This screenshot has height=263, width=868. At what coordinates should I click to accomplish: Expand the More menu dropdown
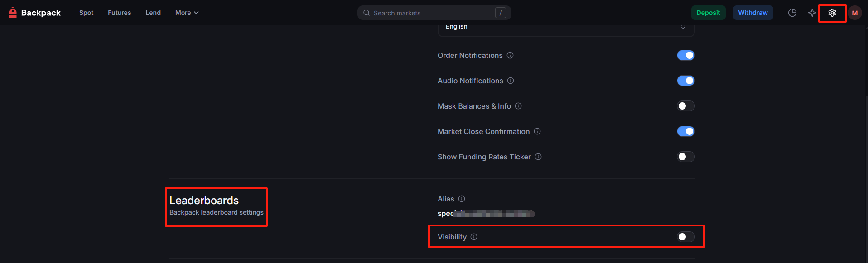coord(187,13)
